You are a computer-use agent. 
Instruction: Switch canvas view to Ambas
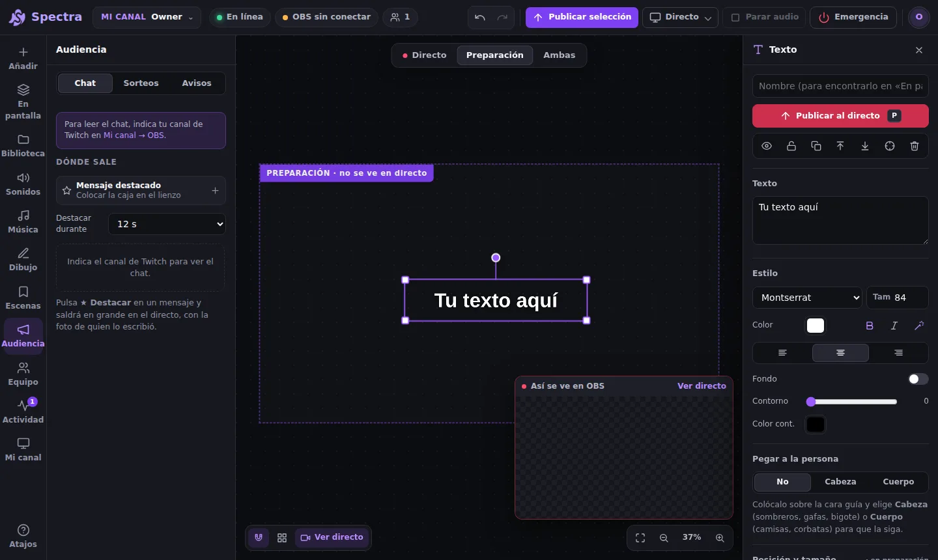coord(559,55)
